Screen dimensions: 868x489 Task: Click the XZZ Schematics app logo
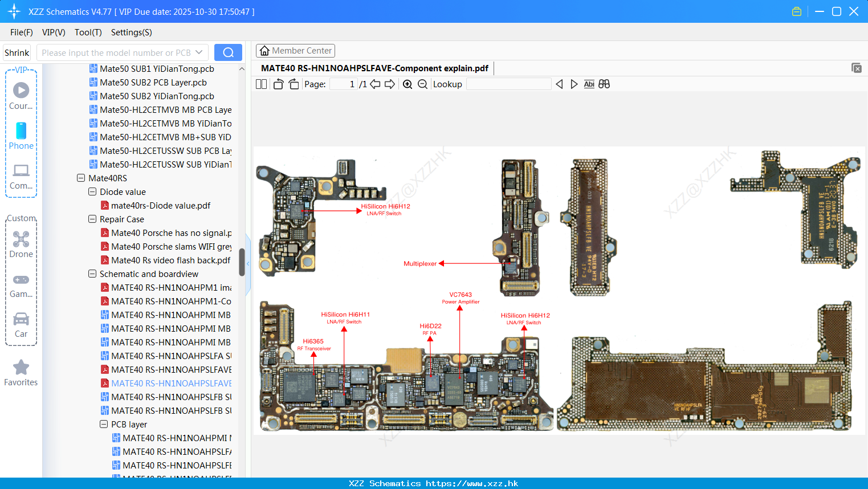click(x=14, y=11)
